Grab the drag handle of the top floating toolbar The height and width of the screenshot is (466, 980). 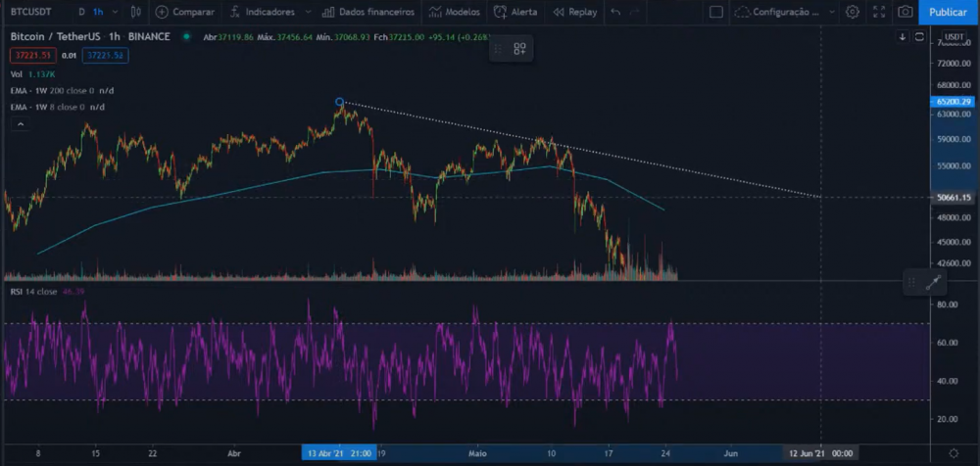coord(498,49)
